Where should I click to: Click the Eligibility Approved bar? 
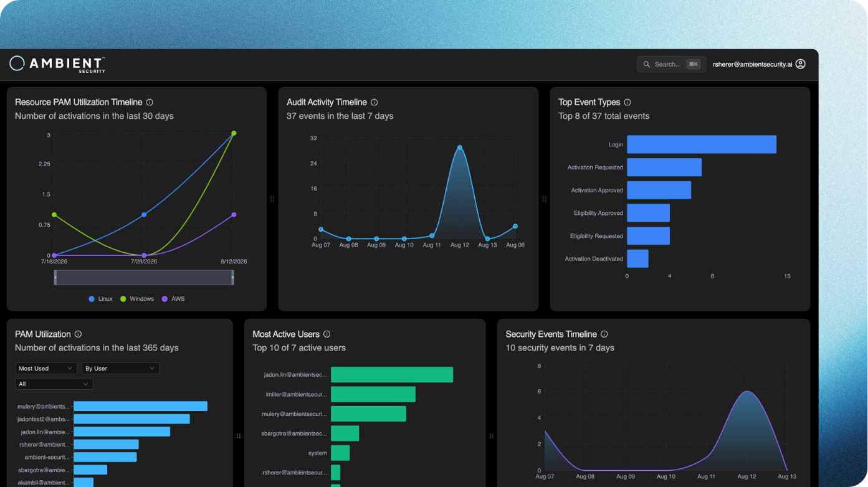(x=648, y=213)
